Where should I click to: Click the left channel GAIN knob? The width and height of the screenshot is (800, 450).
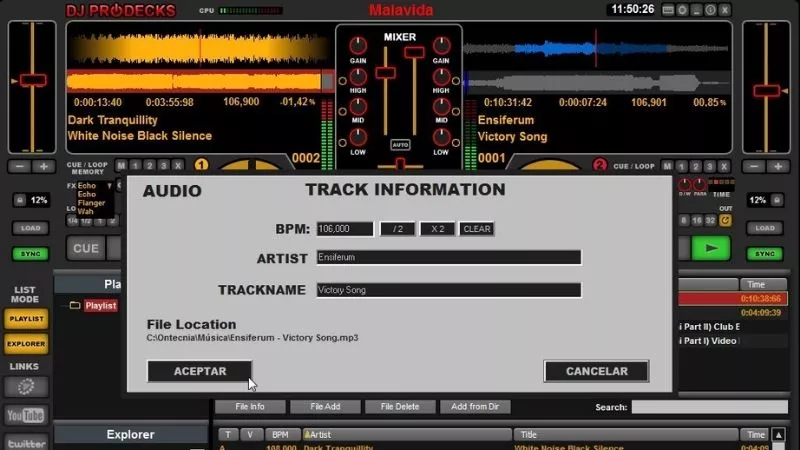click(x=358, y=46)
